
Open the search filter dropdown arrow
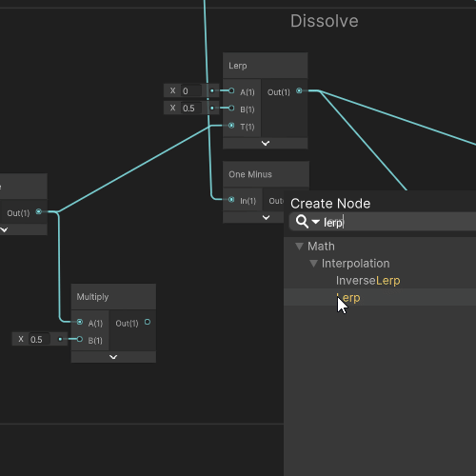(315, 222)
